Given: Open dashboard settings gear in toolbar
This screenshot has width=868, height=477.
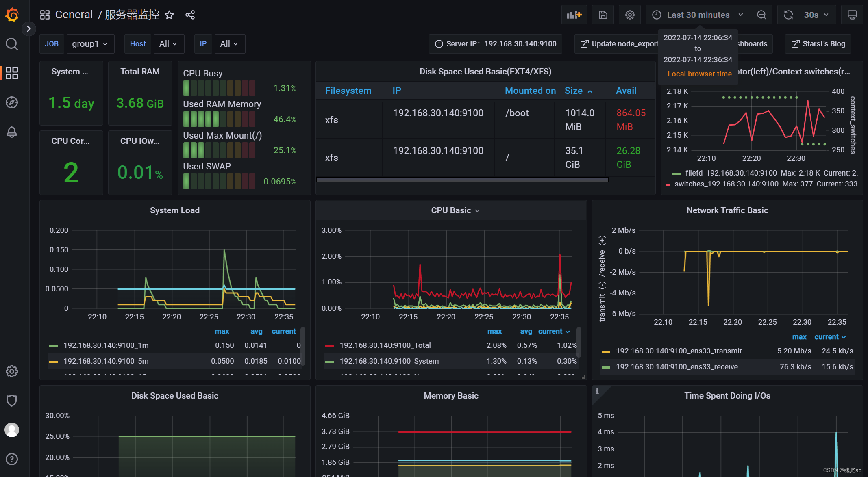Looking at the screenshot, I should (x=630, y=15).
